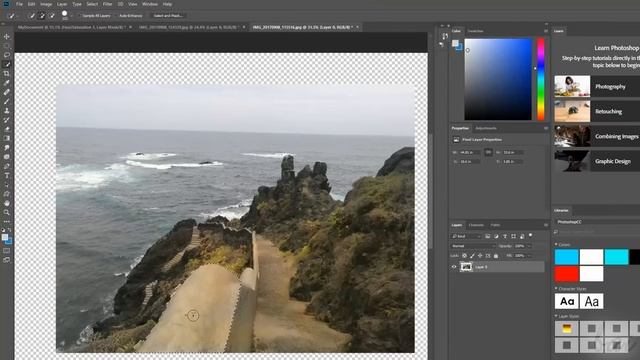Change screen mode from toolbox
Viewport: 640px width, 360px height.
(x=7, y=260)
